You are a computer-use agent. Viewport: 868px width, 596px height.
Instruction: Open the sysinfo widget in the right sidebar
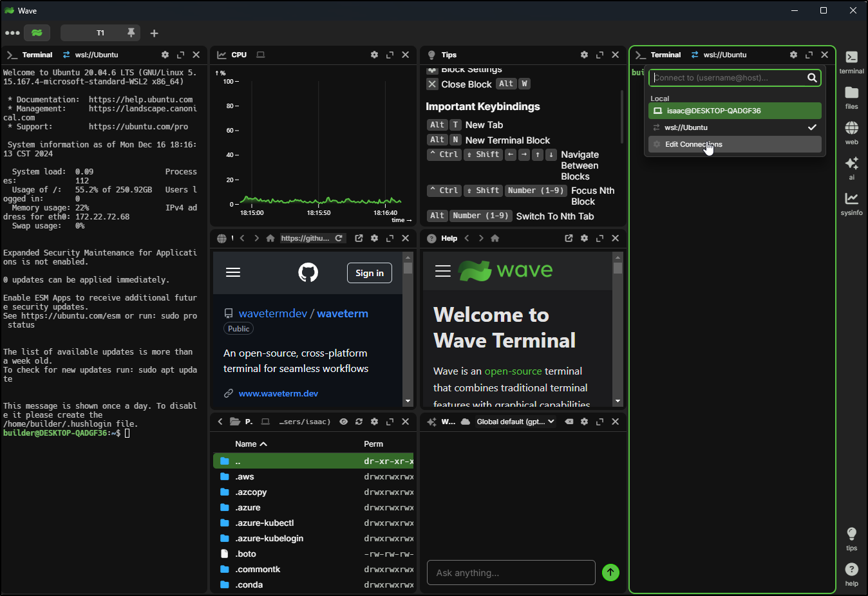851,204
